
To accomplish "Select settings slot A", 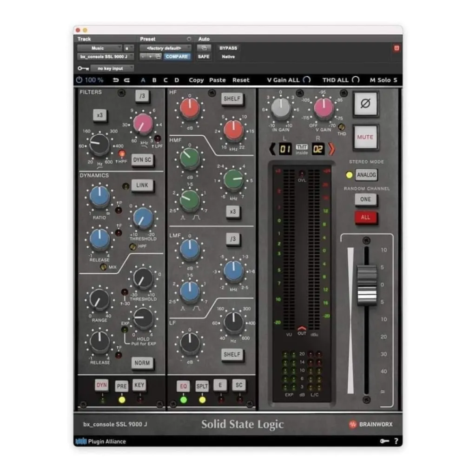I will coord(143,80).
